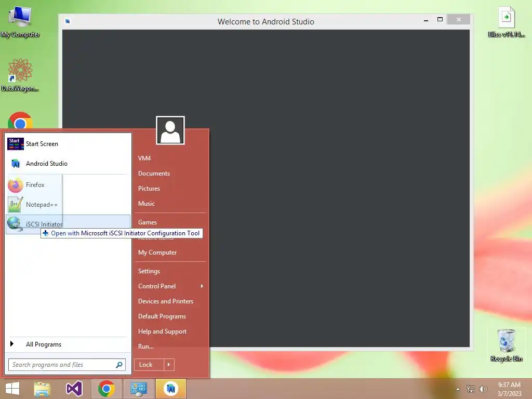Viewport: 532px width, 399px height.
Task: Maximize the Welcome to Android Studio window
Action: coord(440,20)
